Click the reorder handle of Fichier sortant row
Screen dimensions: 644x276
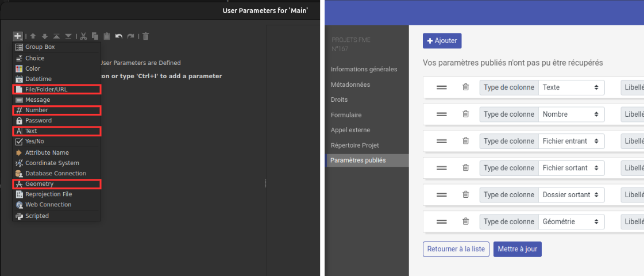[442, 168]
